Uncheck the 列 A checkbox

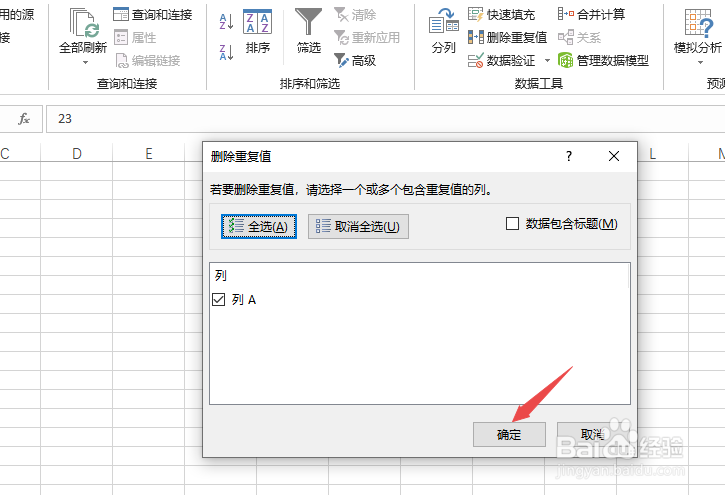coord(218,299)
